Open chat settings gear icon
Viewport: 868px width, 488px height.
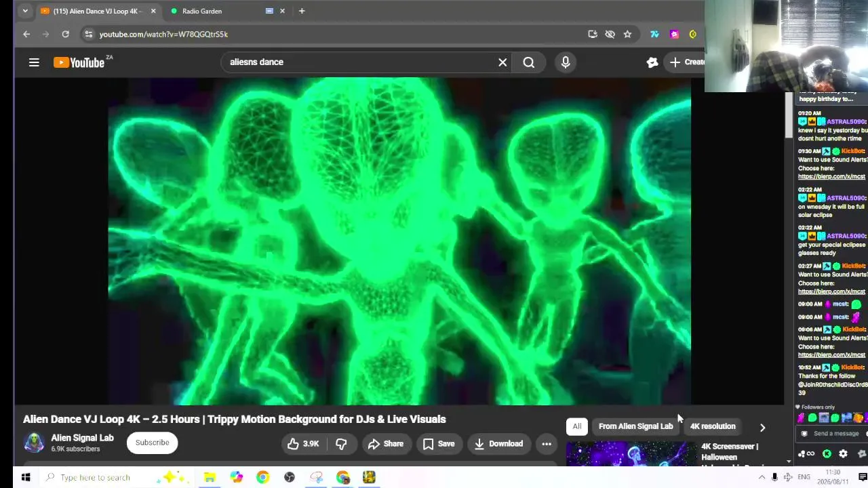pos(843,454)
